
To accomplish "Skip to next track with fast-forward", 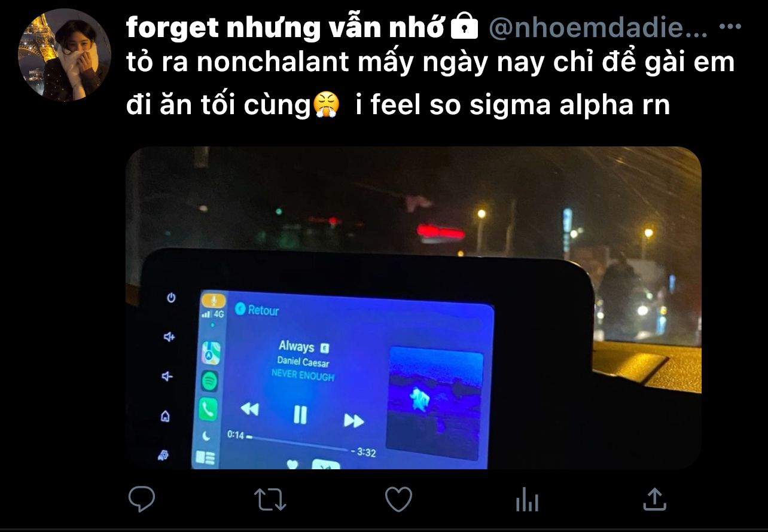I will coord(353,421).
